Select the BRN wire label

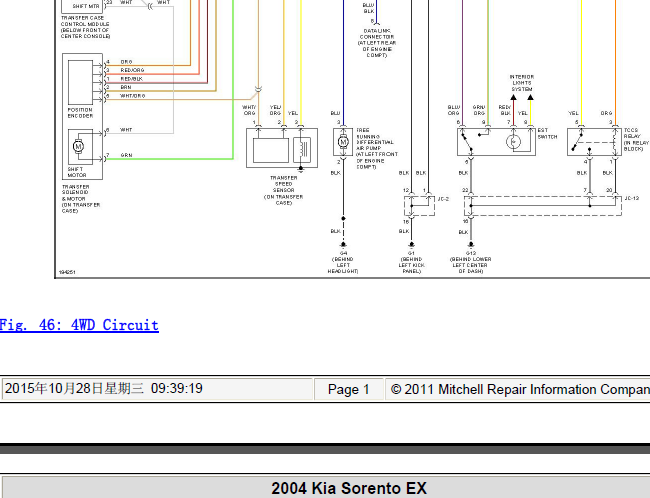(x=126, y=87)
